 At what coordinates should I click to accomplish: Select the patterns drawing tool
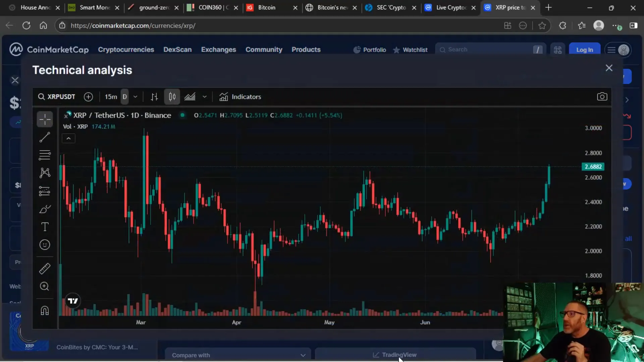(x=45, y=173)
